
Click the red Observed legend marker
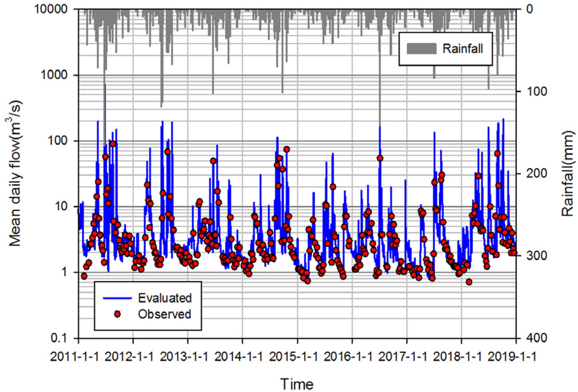point(117,314)
